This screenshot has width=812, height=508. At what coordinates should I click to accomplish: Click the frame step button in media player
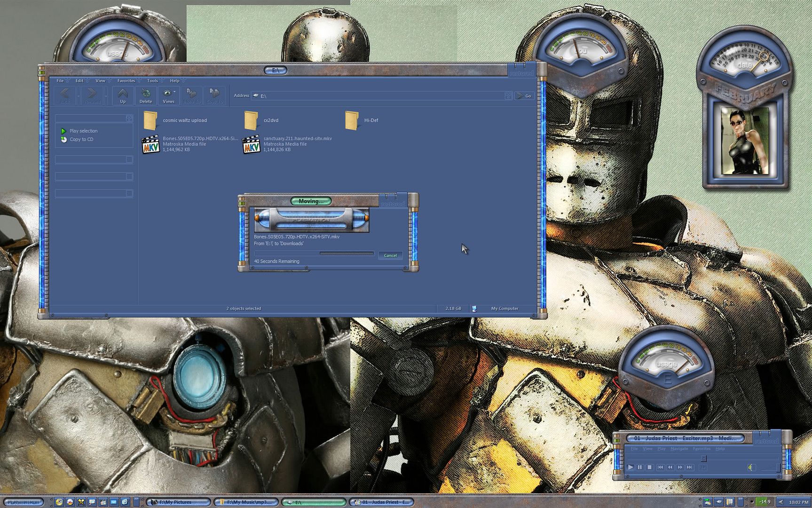[x=703, y=467]
